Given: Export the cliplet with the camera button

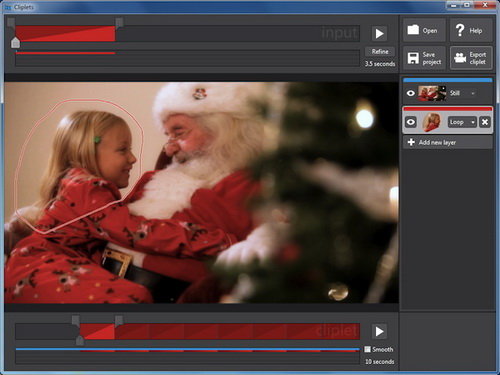Looking at the screenshot, I should click(x=471, y=58).
